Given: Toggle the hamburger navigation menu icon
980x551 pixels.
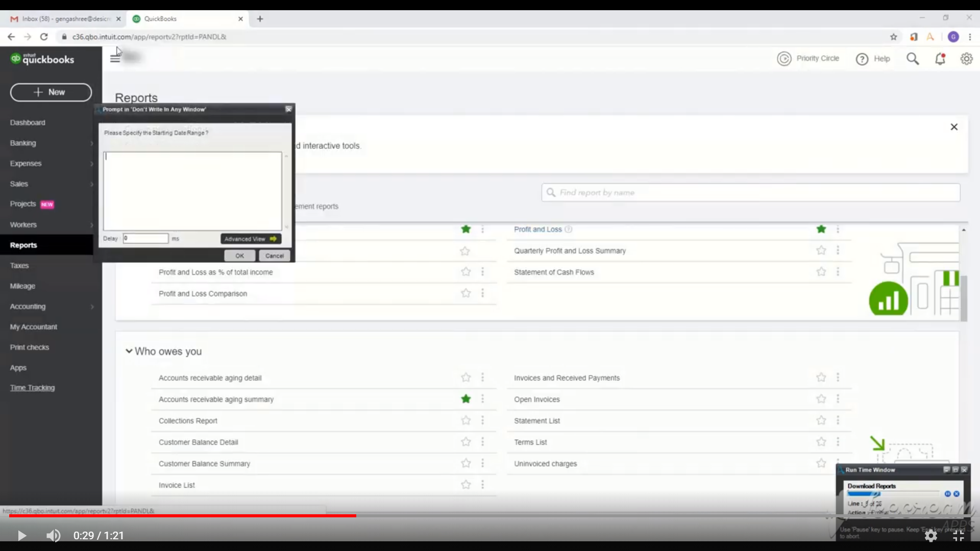Looking at the screenshot, I should click(115, 58).
